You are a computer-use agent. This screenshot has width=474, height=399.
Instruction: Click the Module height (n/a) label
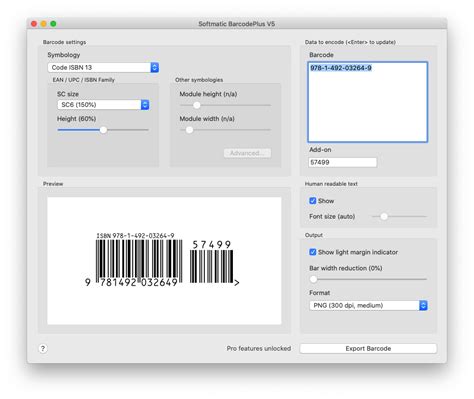(208, 94)
